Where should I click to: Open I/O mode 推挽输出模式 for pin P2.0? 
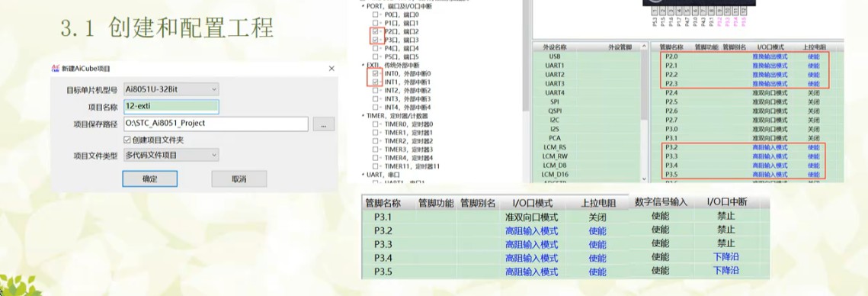770,56
